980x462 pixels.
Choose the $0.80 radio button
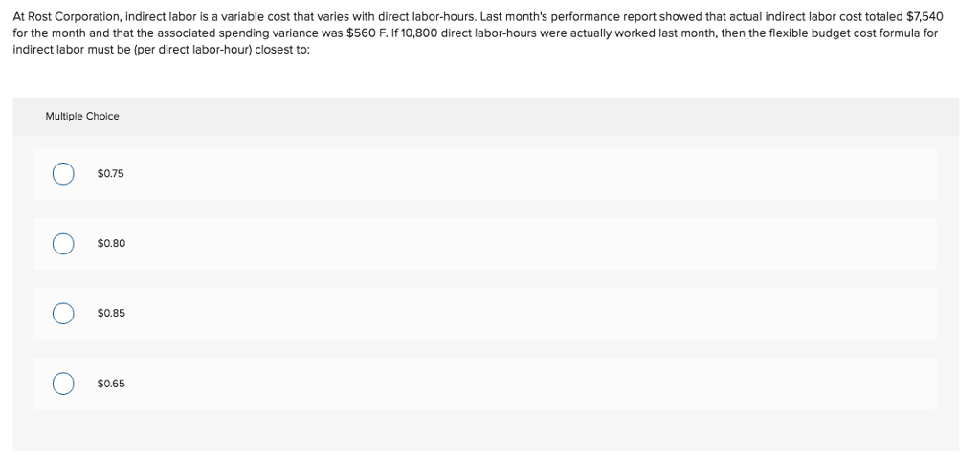point(63,244)
